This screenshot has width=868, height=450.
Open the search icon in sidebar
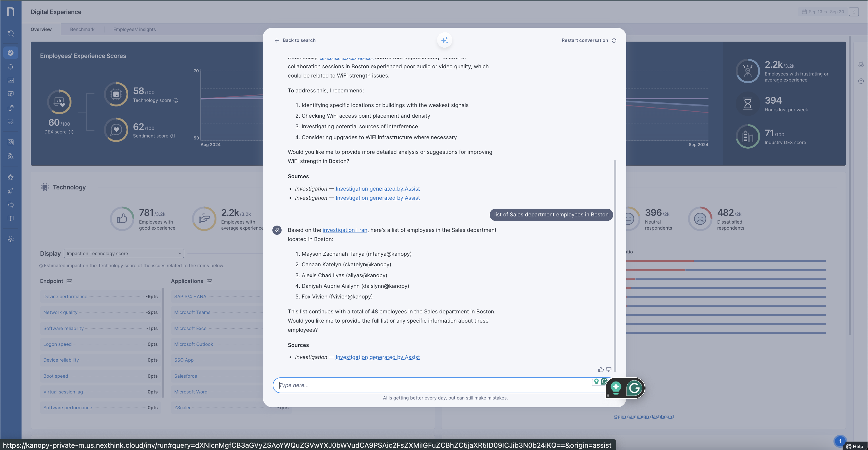click(10, 33)
